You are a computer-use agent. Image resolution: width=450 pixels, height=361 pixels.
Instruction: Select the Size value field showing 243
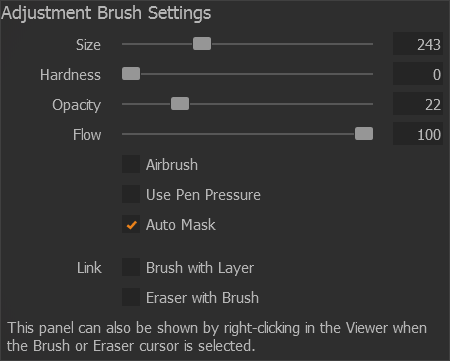(x=418, y=44)
